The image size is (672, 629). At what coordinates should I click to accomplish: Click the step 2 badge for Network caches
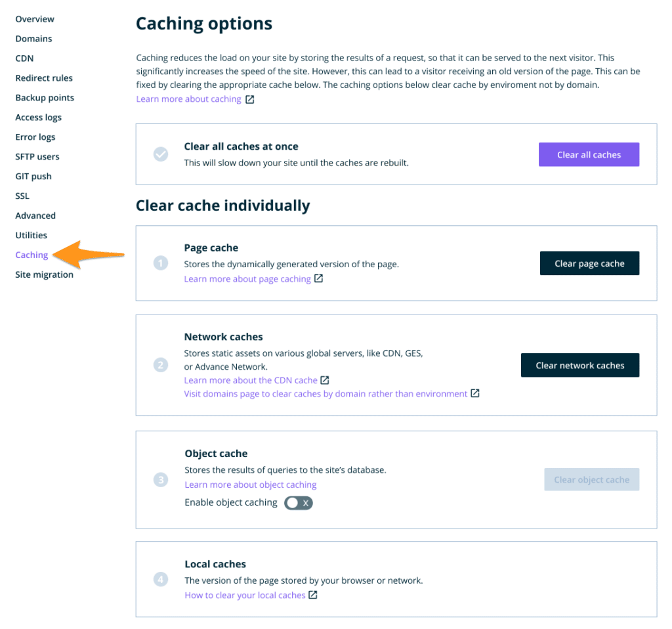tap(161, 365)
